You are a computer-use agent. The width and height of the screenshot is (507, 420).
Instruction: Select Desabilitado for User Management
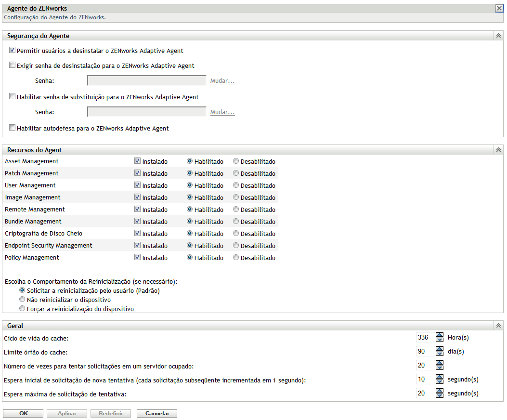(236, 185)
